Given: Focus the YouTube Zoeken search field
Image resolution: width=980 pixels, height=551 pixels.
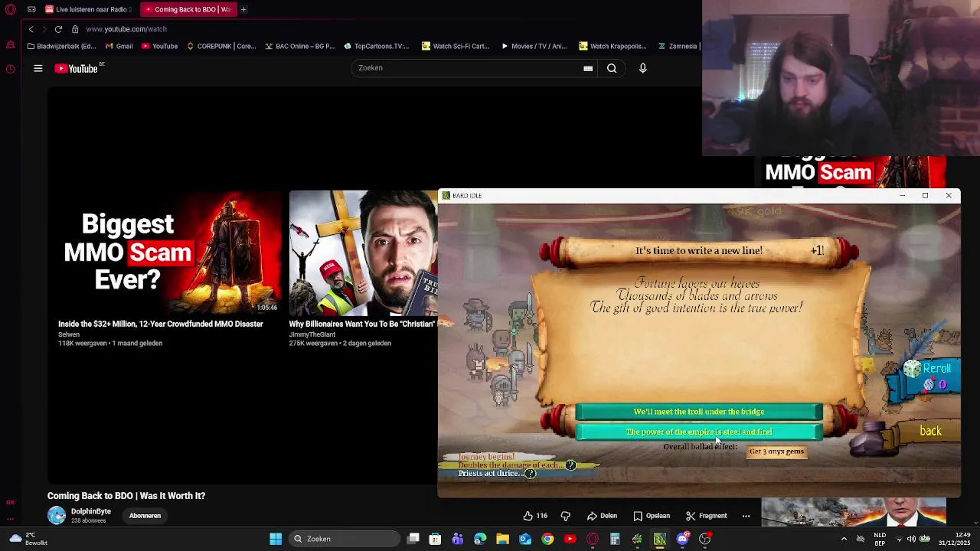Looking at the screenshot, I should point(467,68).
